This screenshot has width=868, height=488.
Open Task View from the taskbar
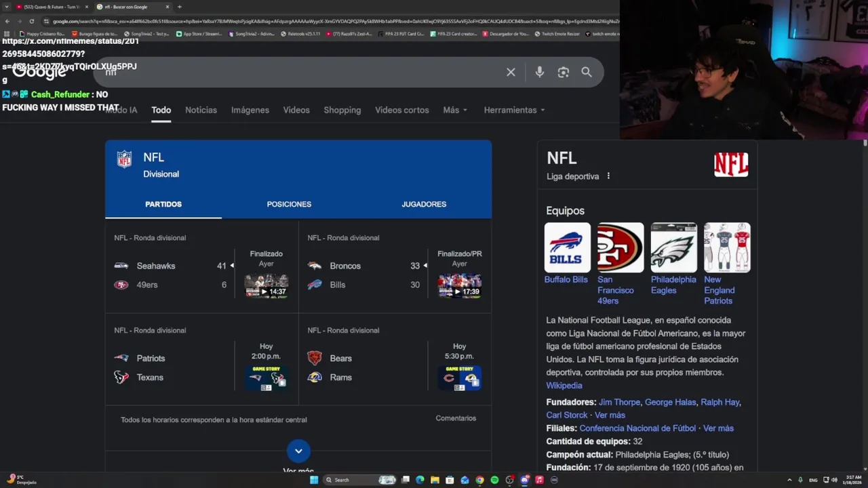406,480
